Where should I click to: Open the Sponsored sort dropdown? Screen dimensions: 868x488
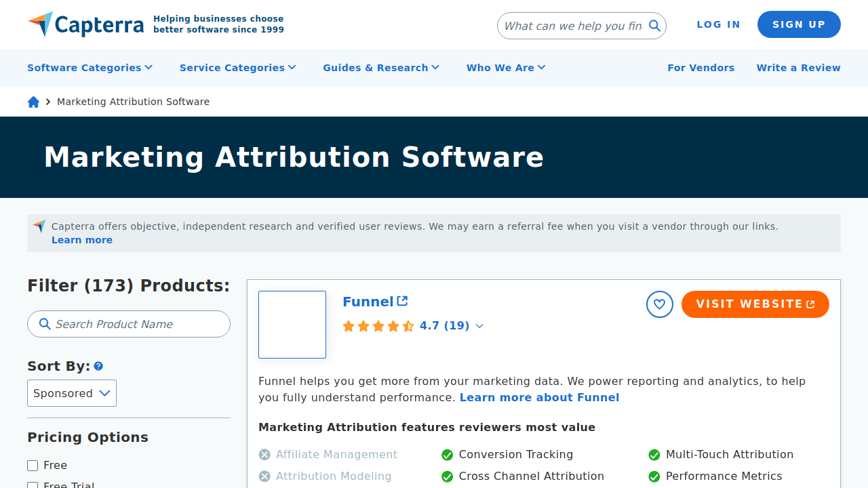point(72,393)
